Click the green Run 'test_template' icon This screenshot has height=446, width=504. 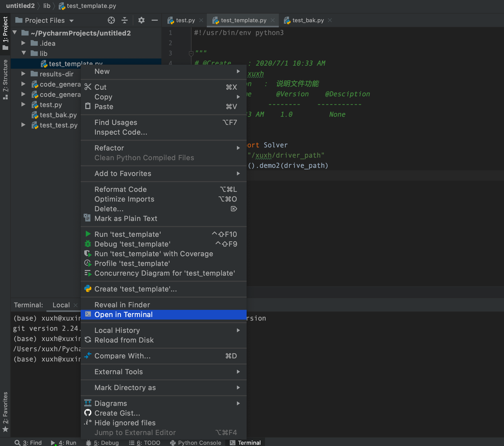pyautogui.click(x=88, y=234)
